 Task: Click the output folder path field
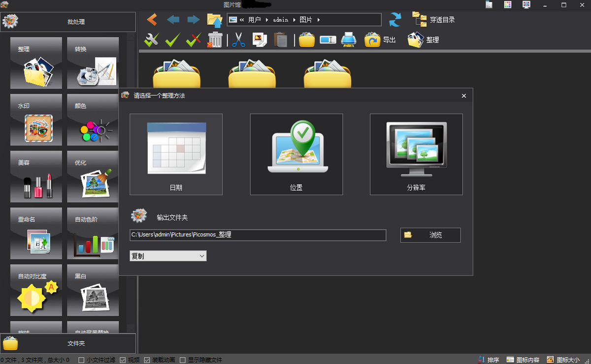click(x=258, y=235)
